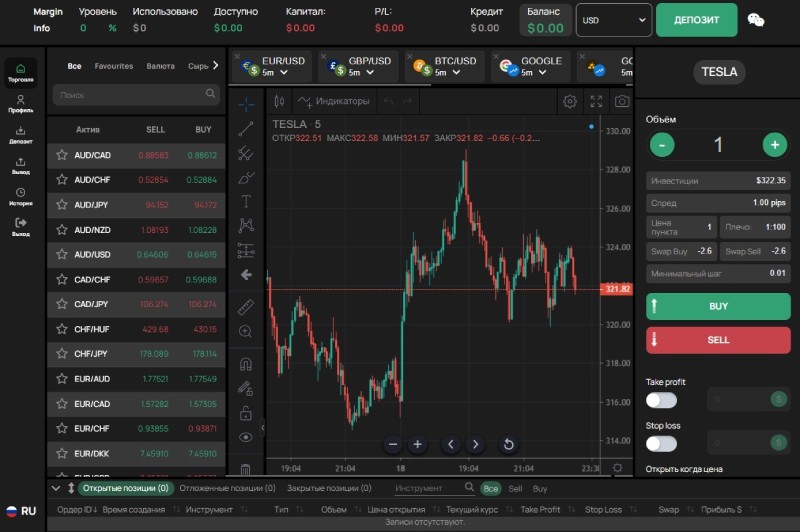This screenshot has height=532, width=800.
Task: Open the История sidebar icon
Action: (20, 196)
